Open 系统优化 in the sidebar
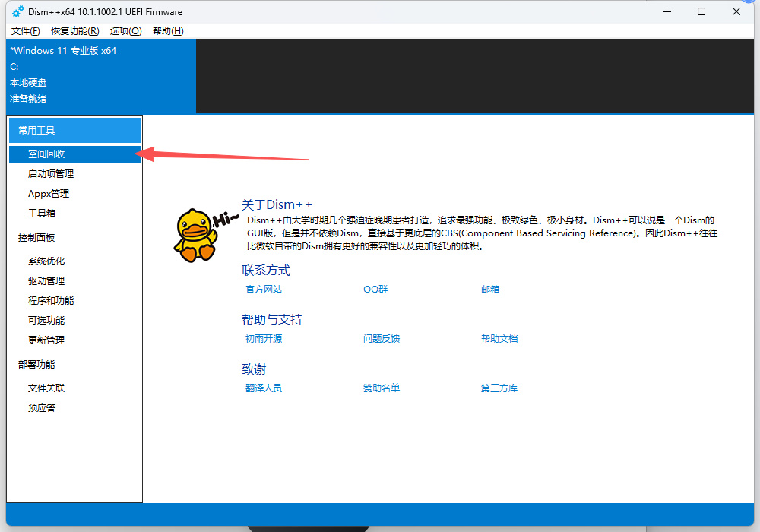Screen dimensions: 760x532 point(46,261)
